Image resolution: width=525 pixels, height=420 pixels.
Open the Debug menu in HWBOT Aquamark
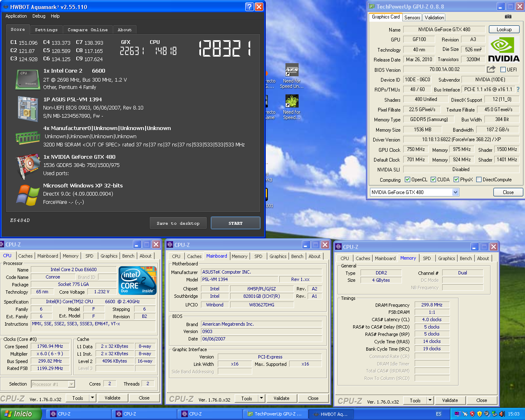click(39, 16)
